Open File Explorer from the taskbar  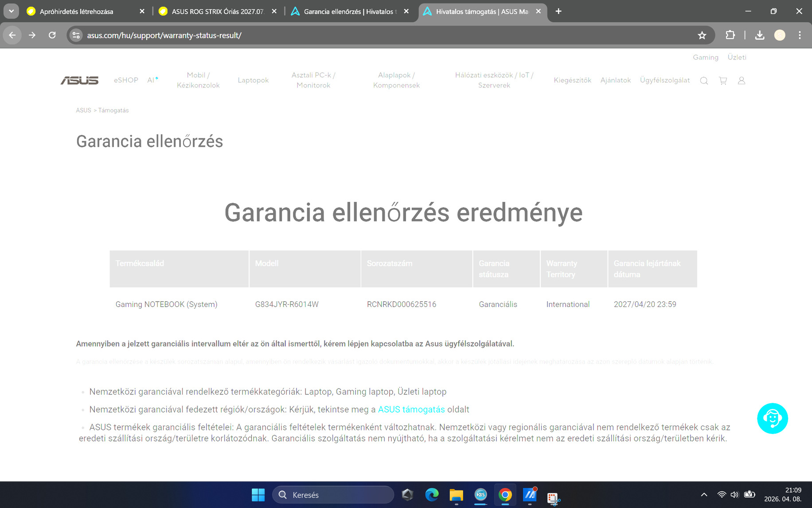[456, 495]
